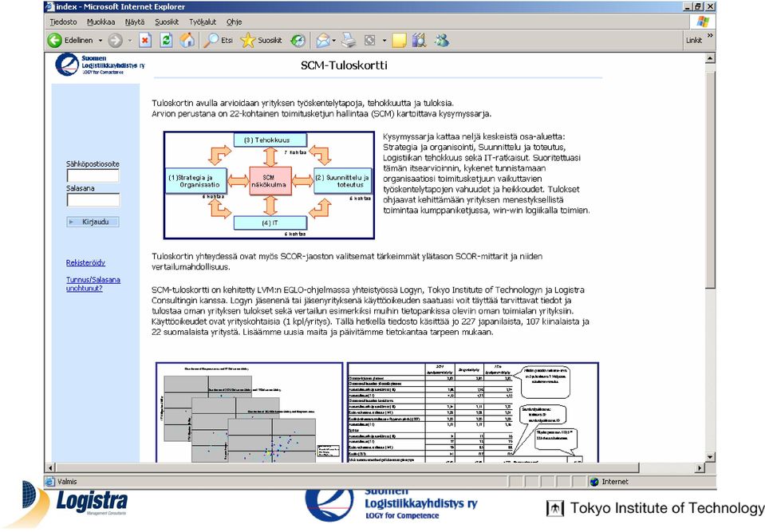Click the IE icon in title bar

49,7
